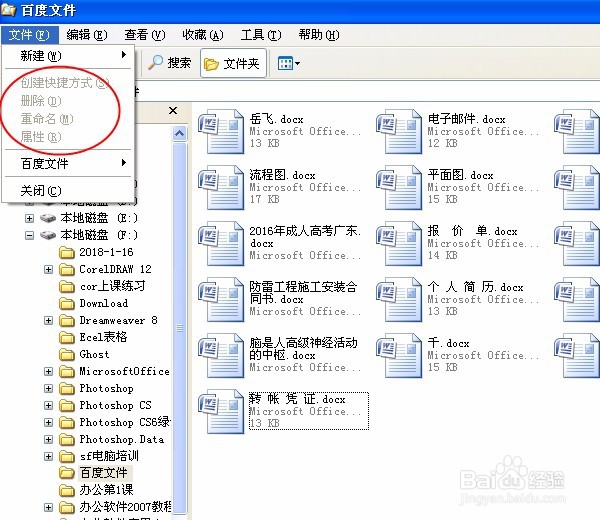Expand the Photoshop CS6 folder node

(x=48, y=422)
